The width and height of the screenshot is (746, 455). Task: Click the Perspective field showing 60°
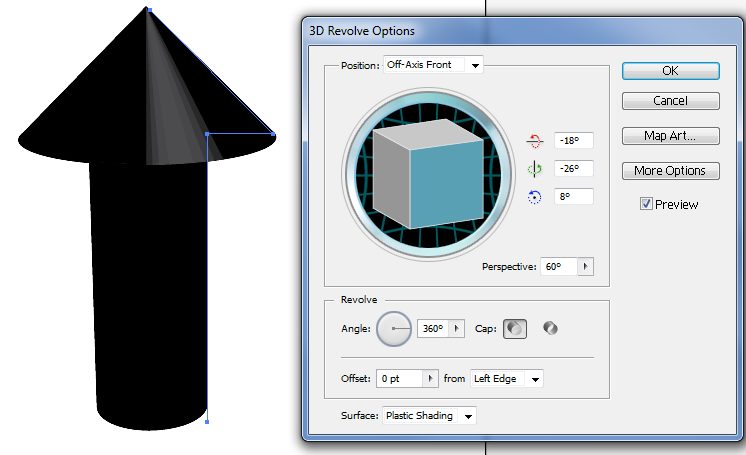pos(560,267)
